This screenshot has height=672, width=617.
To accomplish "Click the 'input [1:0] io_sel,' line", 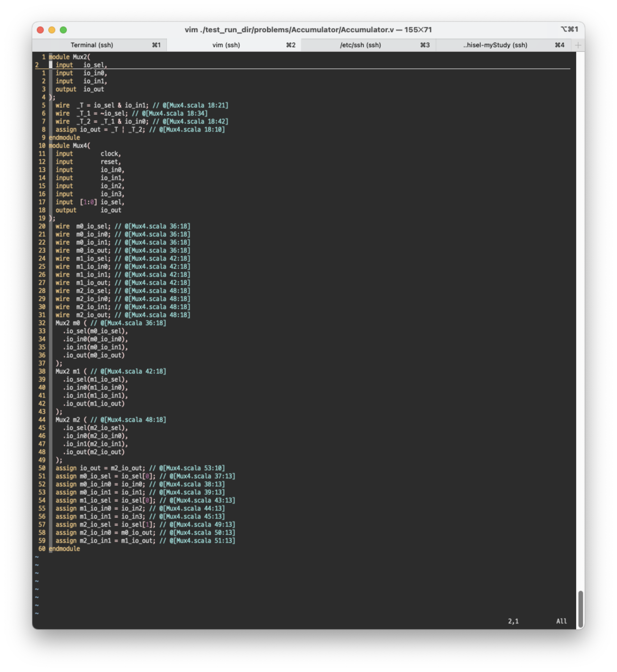I will click(x=90, y=202).
